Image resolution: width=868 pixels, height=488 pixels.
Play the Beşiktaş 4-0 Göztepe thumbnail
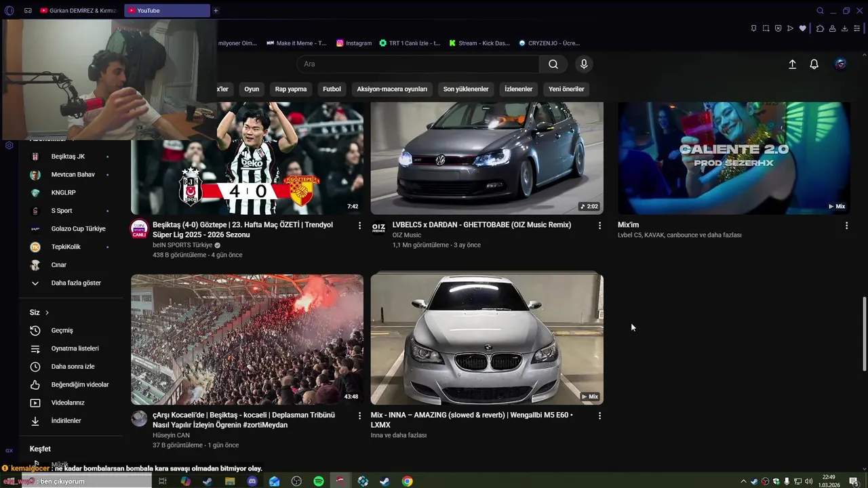pos(247,159)
